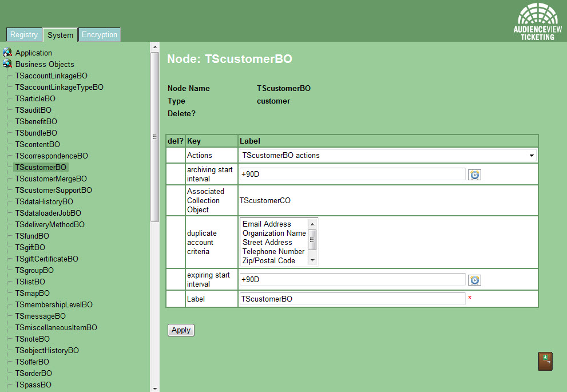
Task: Open TSmembershipLevelBO in the tree
Action: (54, 305)
